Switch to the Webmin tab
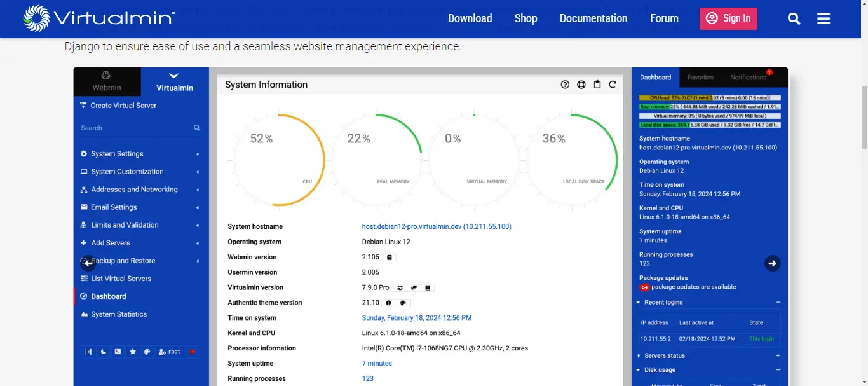Screen dimensions: 868x386 [x=106, y=82]
